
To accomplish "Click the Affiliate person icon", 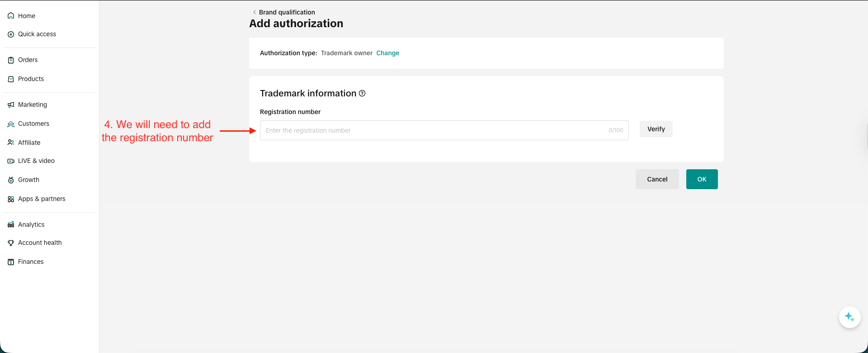I will [11, 143].
